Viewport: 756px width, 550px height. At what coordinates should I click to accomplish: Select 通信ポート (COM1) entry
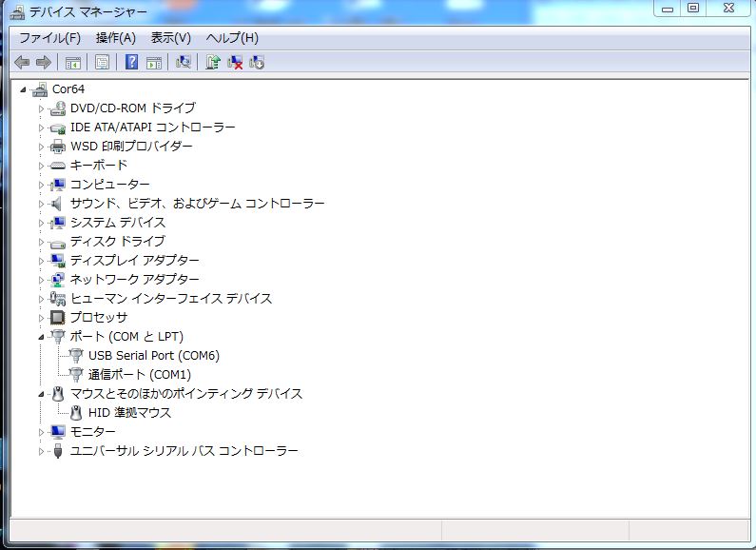click(x=140, y=374)
